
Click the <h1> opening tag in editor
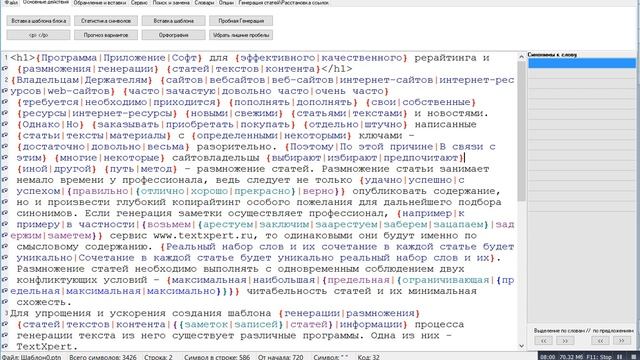(22, 58)
